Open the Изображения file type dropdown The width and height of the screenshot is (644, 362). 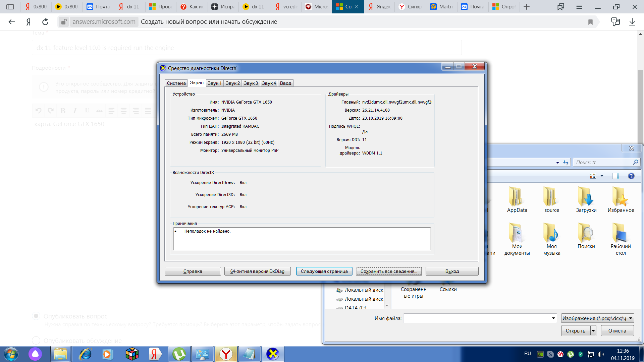coord(598,318)
